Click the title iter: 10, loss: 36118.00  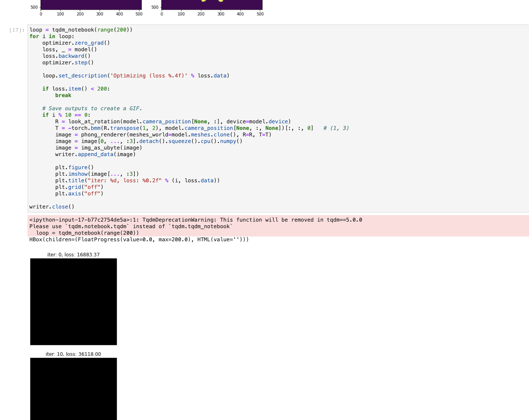point(73,354)
